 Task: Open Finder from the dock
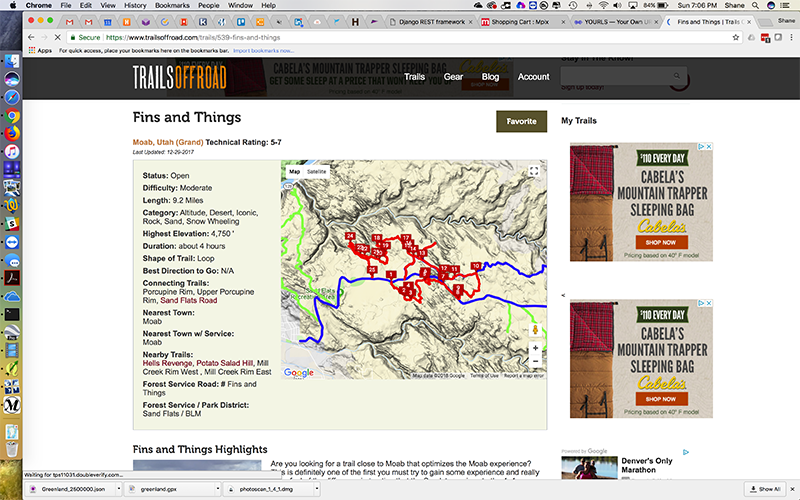tap(12, 62)
